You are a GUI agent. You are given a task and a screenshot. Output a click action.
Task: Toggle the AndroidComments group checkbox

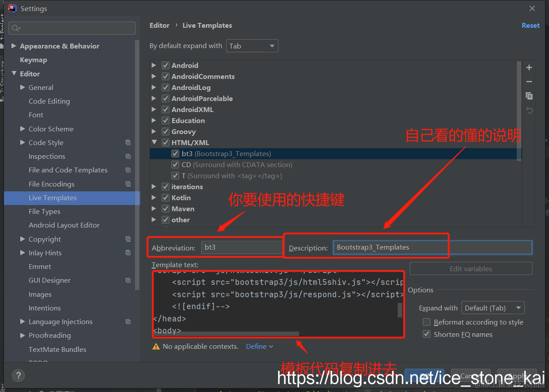pos(165,76)
